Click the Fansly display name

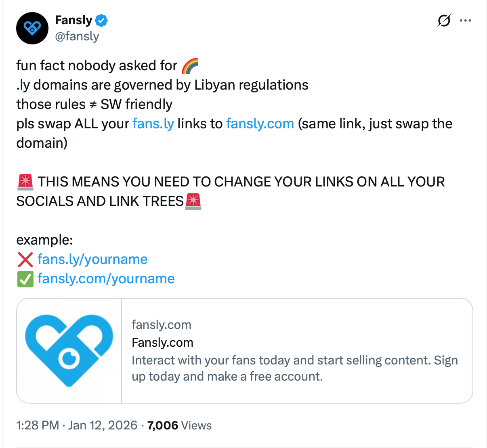click(73, 20)
